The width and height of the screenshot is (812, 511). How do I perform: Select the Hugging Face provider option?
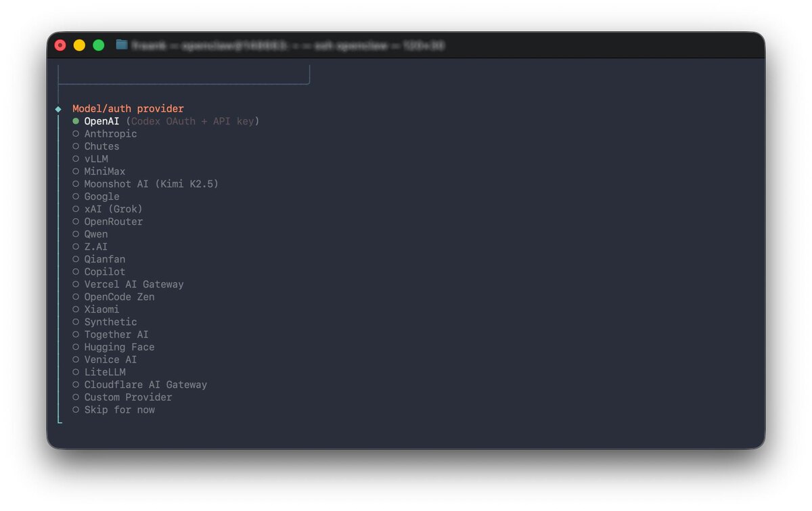(x=114, y=347)
